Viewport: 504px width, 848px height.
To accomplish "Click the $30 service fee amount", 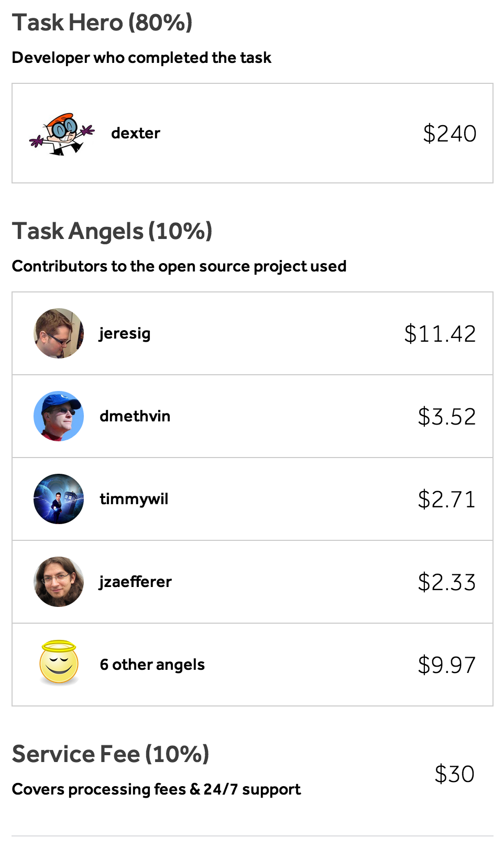I will [454, 774].
